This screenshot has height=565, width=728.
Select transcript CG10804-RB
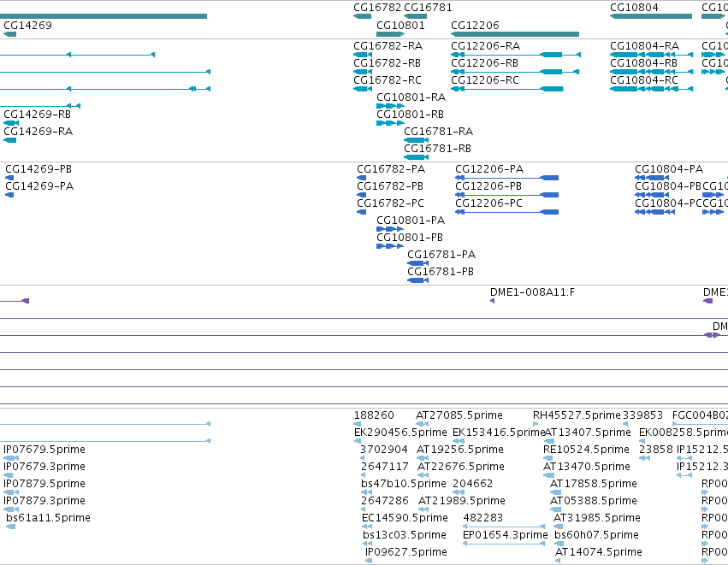point(643,63)
